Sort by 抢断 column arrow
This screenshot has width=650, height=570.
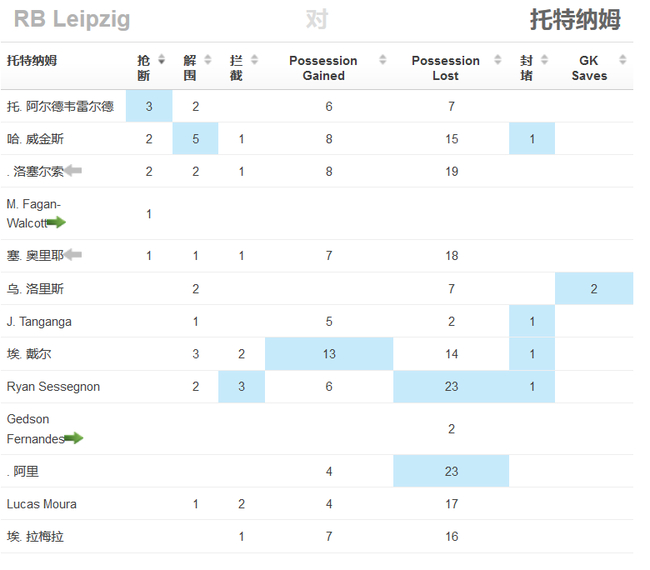click(161, 60)
